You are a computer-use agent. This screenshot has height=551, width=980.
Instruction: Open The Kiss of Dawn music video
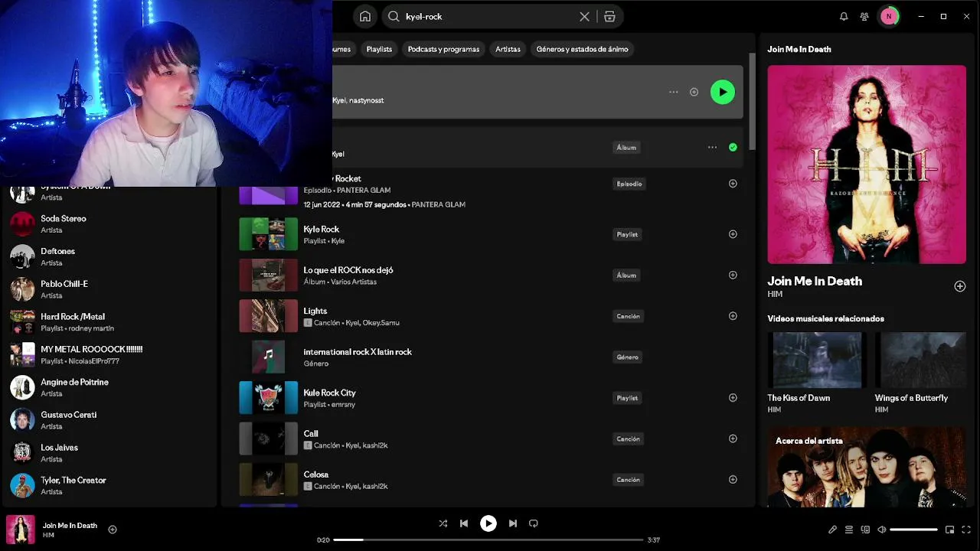[x=816, y=373]
